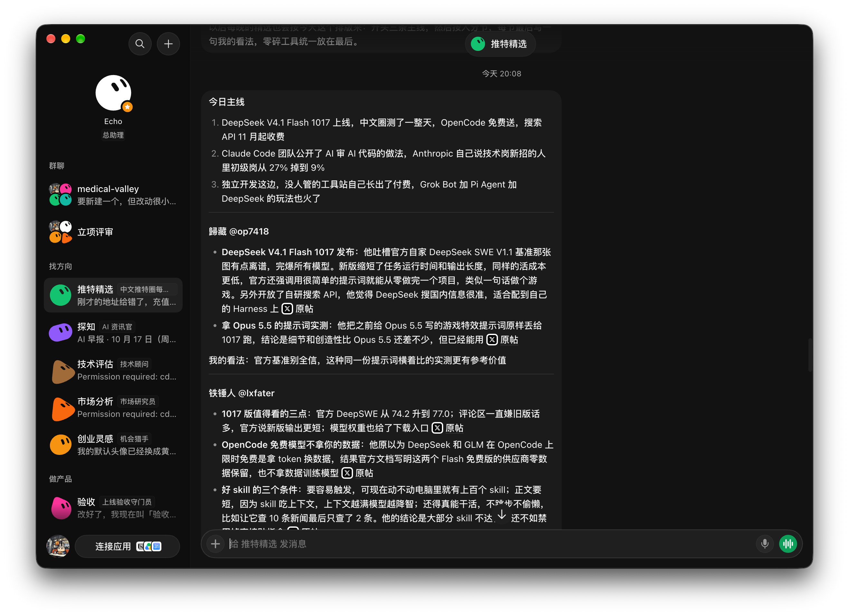Screen dimensions: 849x616
Task: Click 总助理 label under Echo
Action: [x=113, y=135]
